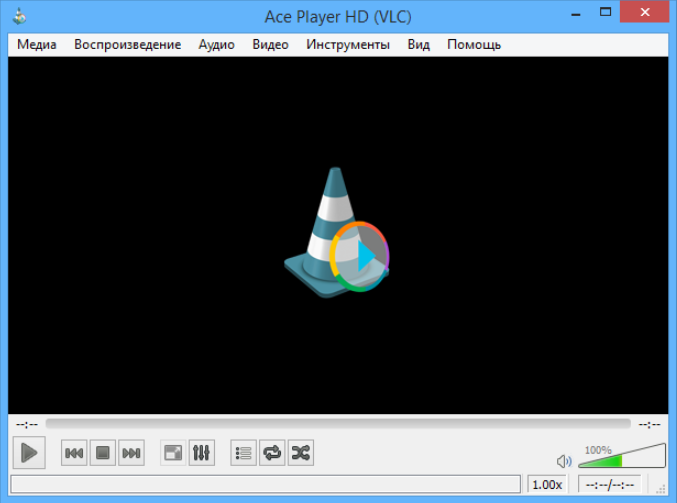This screenshot has width=677, height=503.
Task: Skip to next media track
Action: [131, 453]
